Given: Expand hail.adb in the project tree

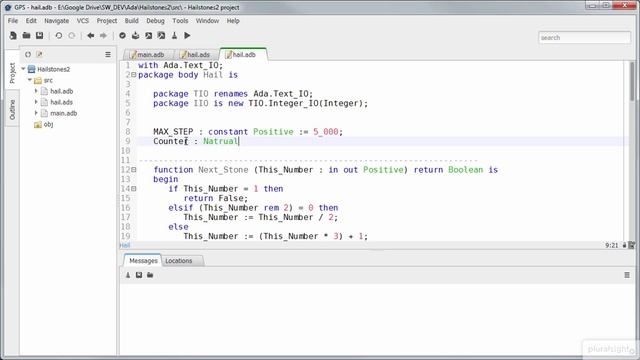Looking at the screenshot, I should pyautogui.click(x=36, y=91).
